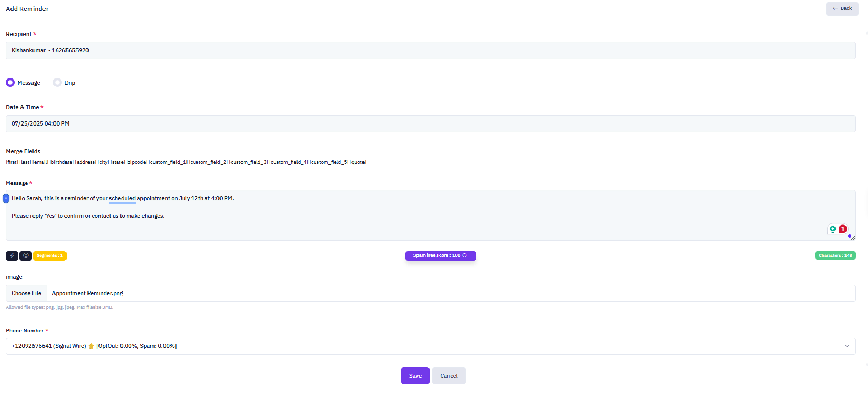Viewport: 868px width, 393px height.
Task: Go Back using the top button
Action: click(842, 9)
